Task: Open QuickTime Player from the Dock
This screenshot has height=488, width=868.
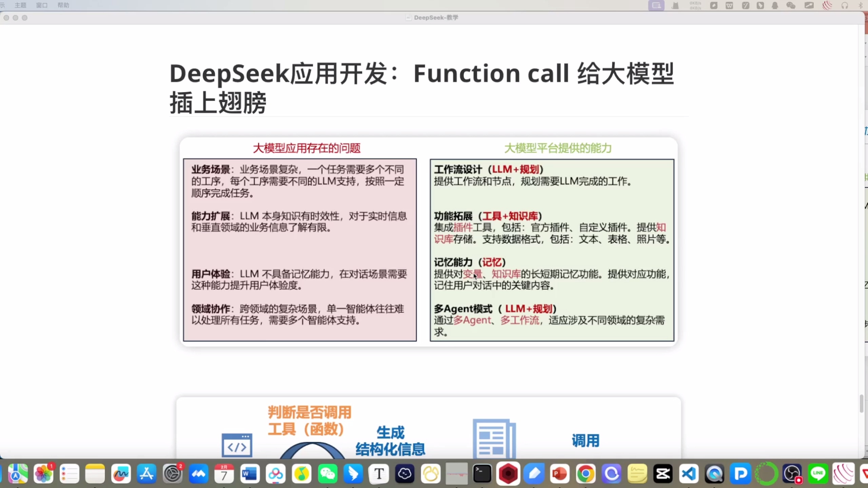Action: tap(715, 474)
